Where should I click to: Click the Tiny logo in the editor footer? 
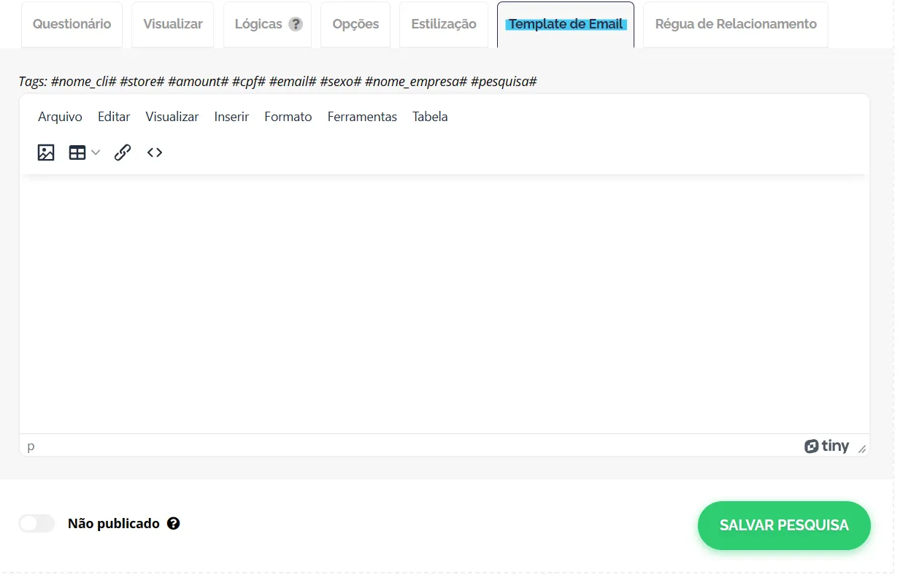[x=827, y=446]
